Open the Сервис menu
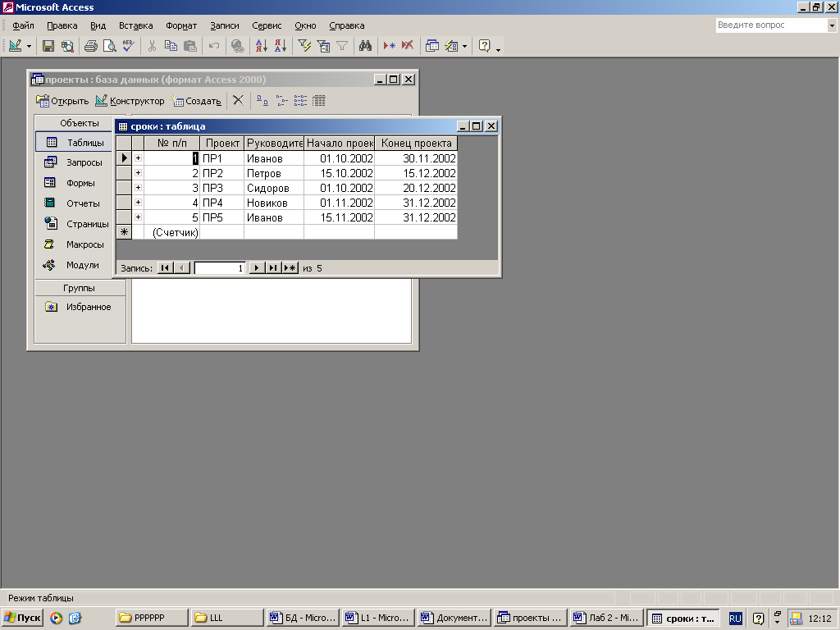 267,25
